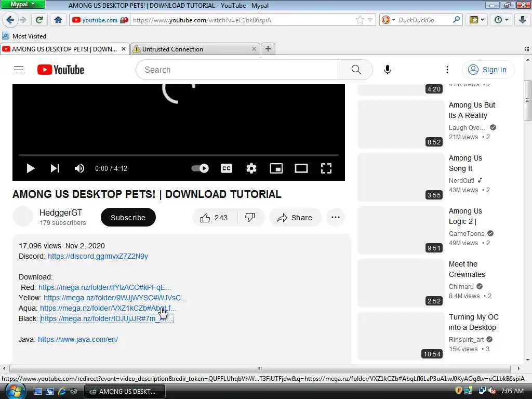Open the Windows Start orb
The image size is (532, 399).
pyautogui.click(x=15, y=391)
